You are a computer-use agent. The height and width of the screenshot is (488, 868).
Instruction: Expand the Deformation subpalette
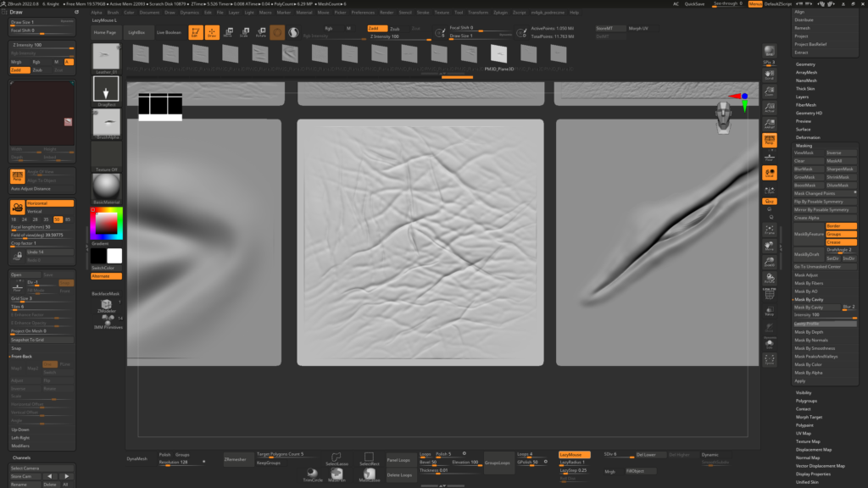point(808,138)
